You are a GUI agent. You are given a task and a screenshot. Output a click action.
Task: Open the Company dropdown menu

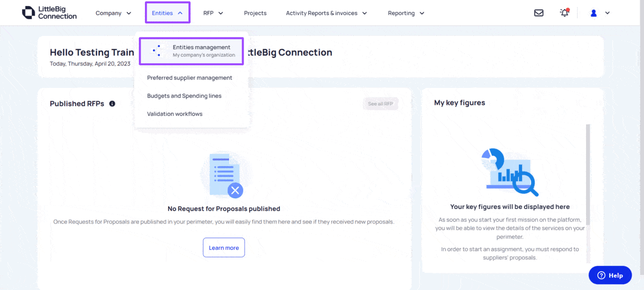point(113,13)
